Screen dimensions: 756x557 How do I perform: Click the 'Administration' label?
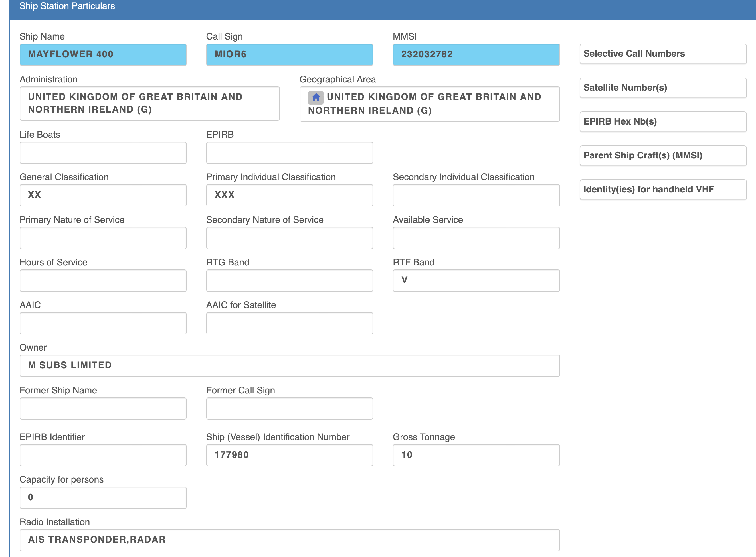point(48,79)
